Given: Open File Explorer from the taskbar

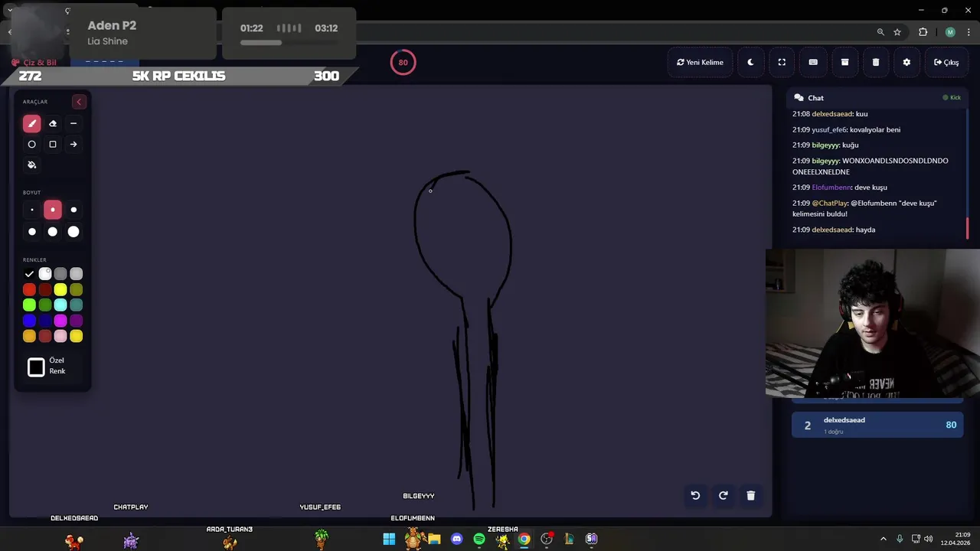Looking at the screenshot, I should tap(434, 539).
